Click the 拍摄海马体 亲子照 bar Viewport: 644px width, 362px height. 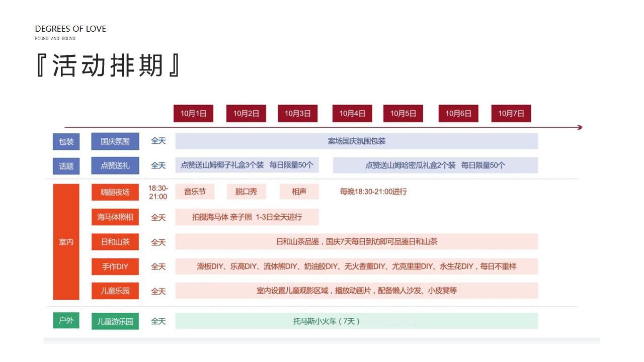pyautogui.click(x=247, y=217)
